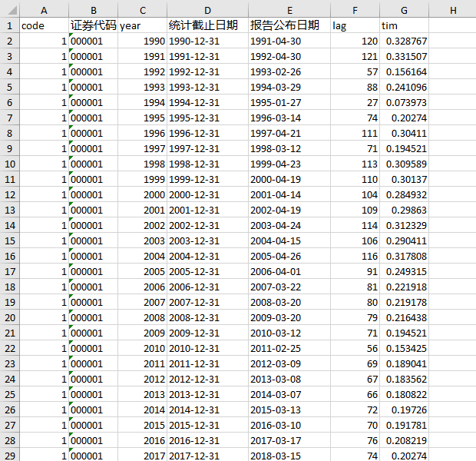This screenshot has height=461, width=476.
Task: Click year cell 1994
Action: click(143, 102)
